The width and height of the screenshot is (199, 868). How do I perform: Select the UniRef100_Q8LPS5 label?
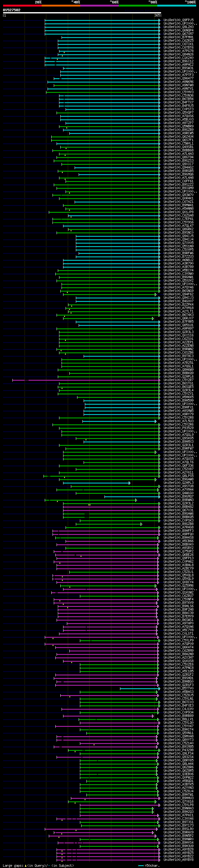pos(178,476)
